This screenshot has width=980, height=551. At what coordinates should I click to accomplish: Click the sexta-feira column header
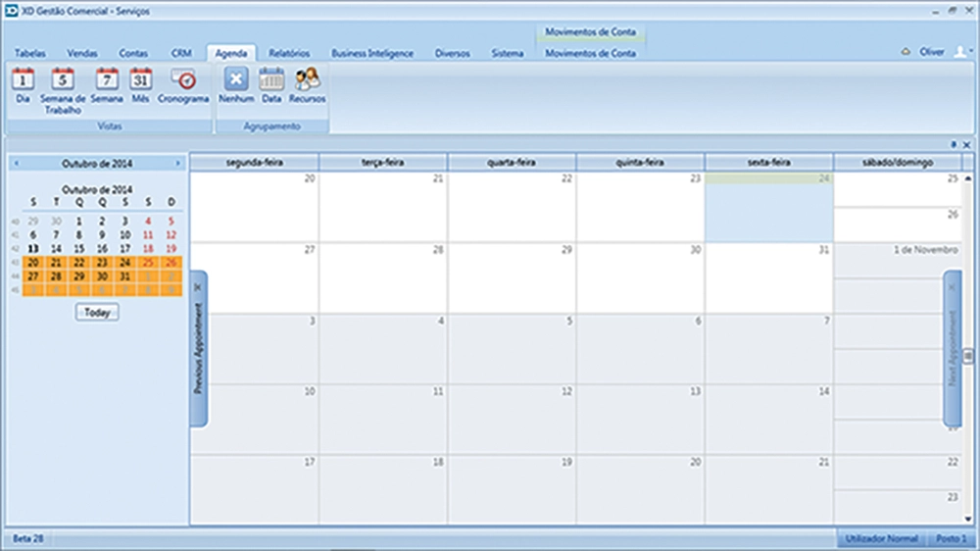pos(769,162)
